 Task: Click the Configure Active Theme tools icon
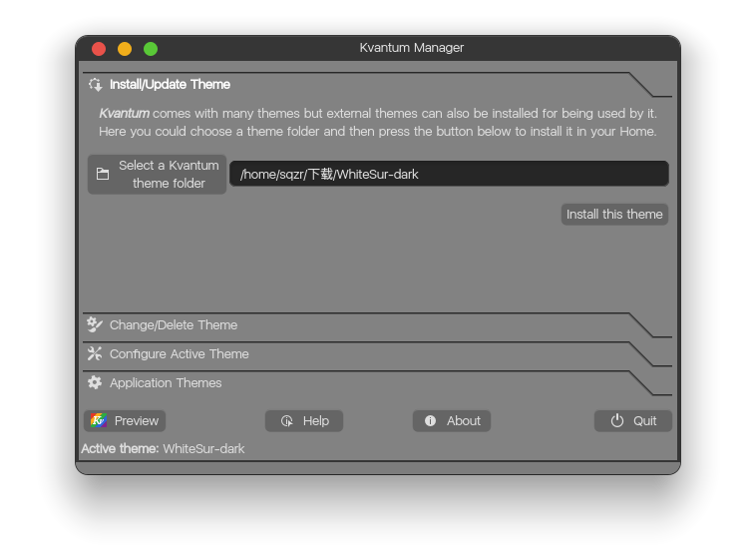[x=95, y=353]
